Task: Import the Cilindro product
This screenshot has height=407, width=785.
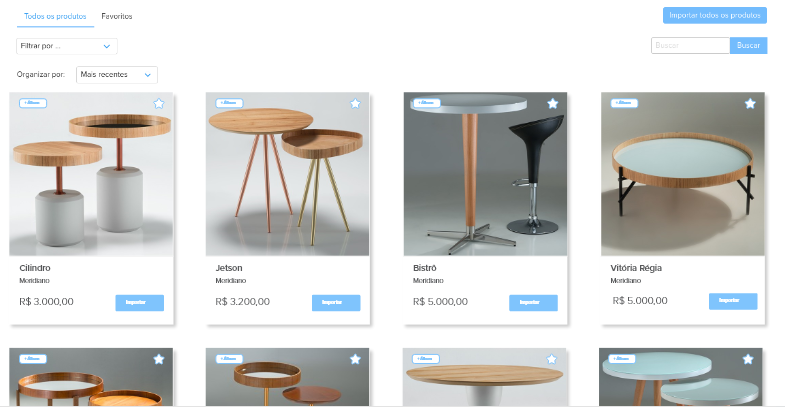Action: pyautogui.click(x=140, y=302)
